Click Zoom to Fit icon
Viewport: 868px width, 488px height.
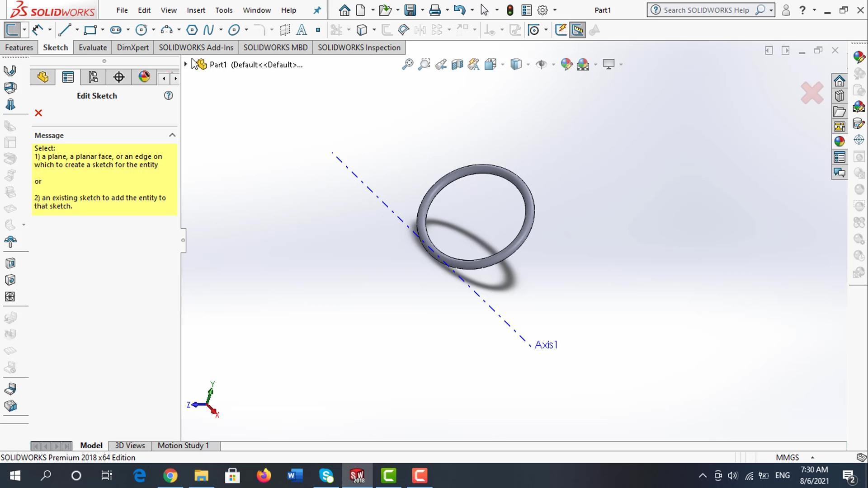pos(407,64)
